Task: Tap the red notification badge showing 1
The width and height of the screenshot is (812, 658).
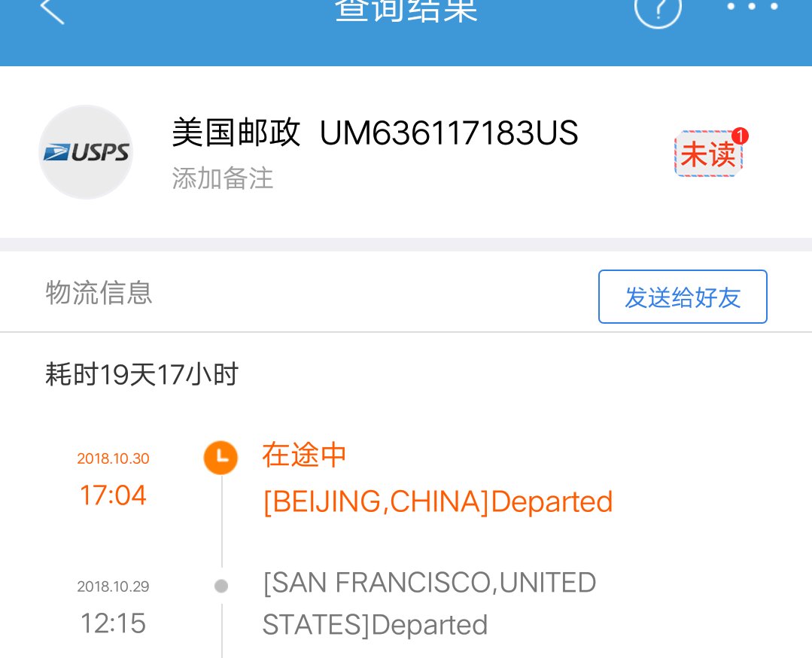Action: (741, 136)
